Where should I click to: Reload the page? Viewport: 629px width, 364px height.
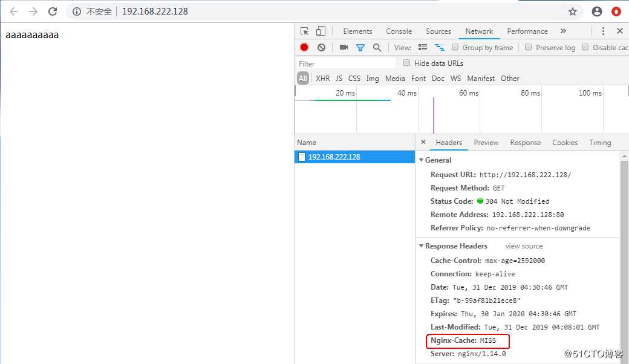[53, 11]
